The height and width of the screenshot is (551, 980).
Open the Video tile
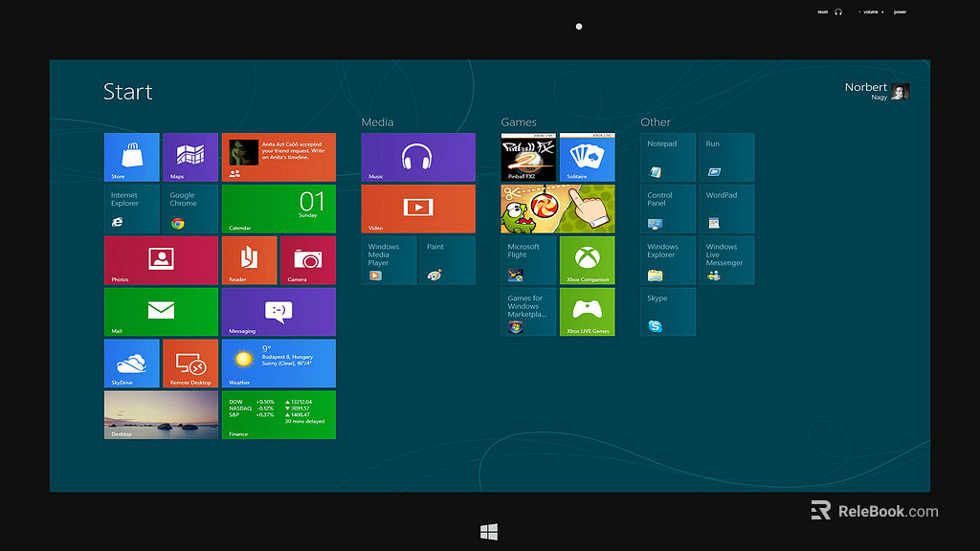tap(418, 209)
